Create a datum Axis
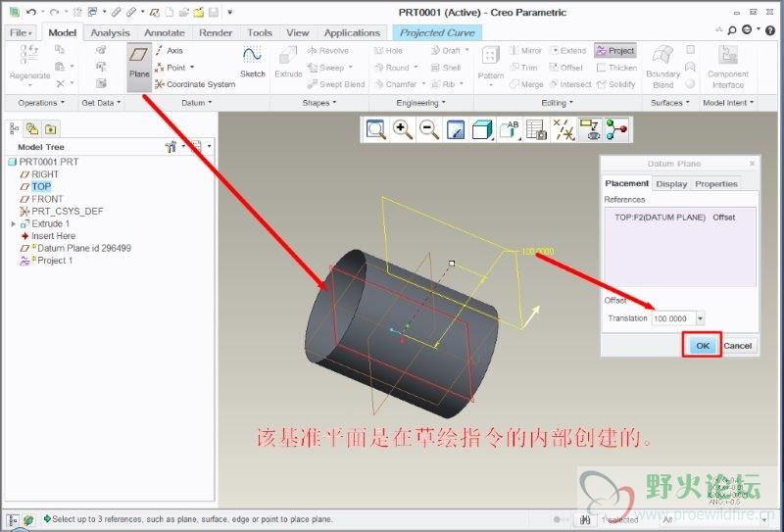Screen dimensions: 784x532 pos(169,51)
